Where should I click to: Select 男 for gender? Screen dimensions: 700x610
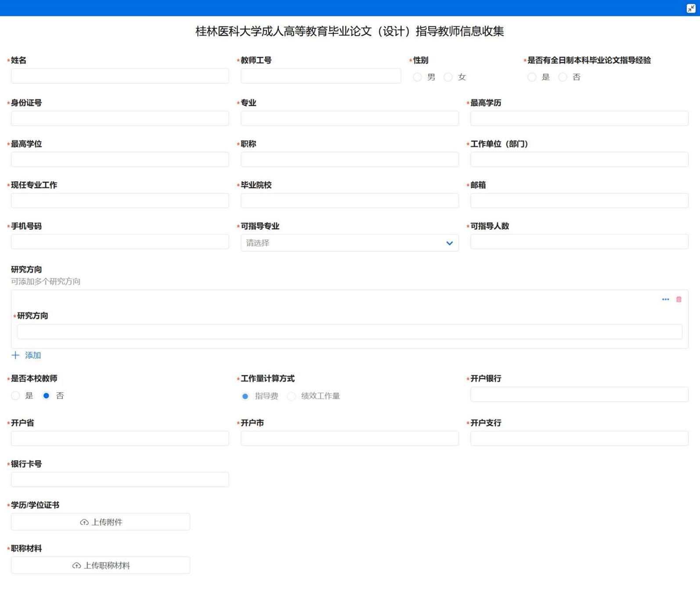[x=417, y=77]
